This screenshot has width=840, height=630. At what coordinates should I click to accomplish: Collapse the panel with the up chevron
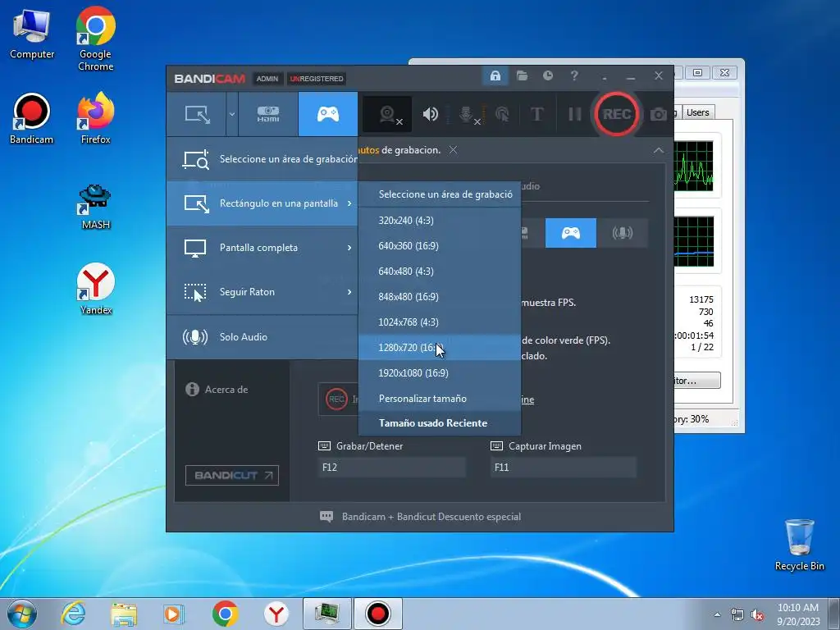point(659,151)
